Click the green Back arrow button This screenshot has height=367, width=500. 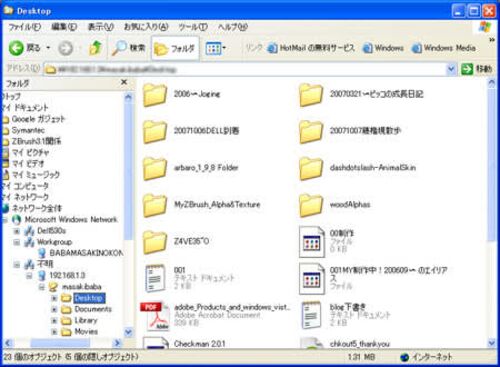[x=16, y=49]
